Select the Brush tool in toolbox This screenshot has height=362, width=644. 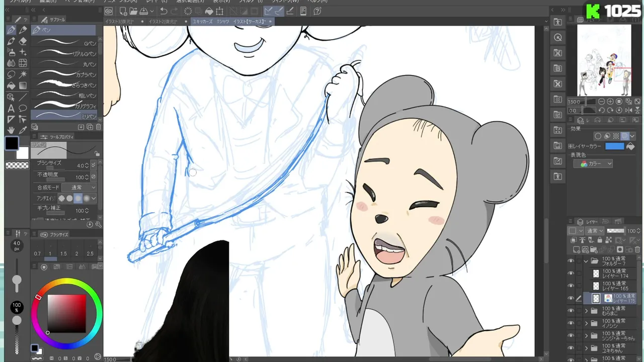[11, 41]
